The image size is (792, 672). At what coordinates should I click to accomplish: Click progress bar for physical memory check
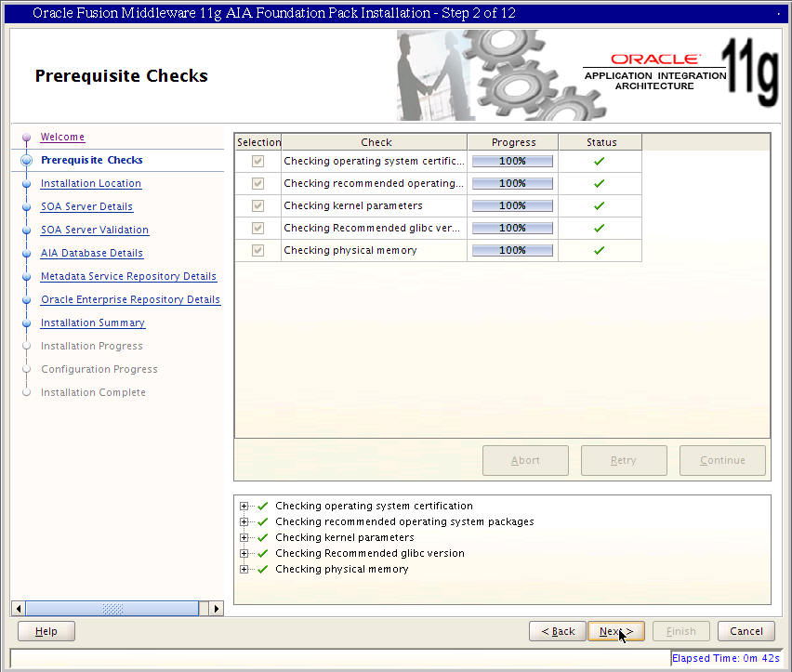[512, 250]
